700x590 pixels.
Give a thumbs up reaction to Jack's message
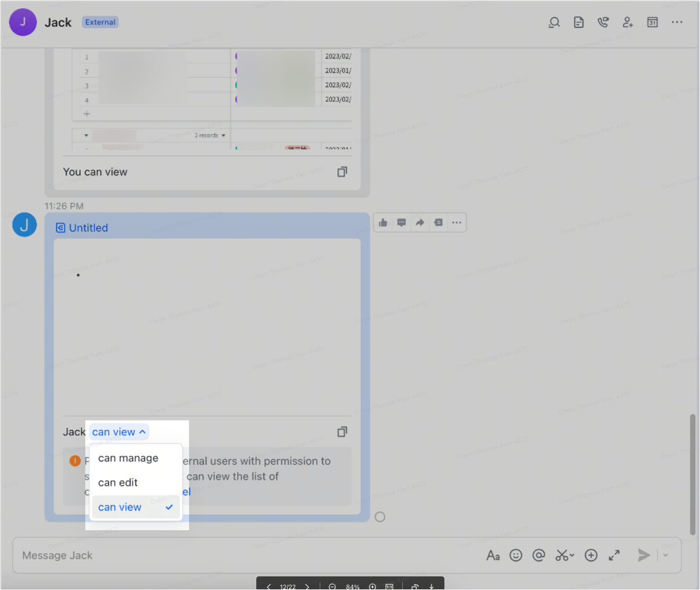click(382, 222)
